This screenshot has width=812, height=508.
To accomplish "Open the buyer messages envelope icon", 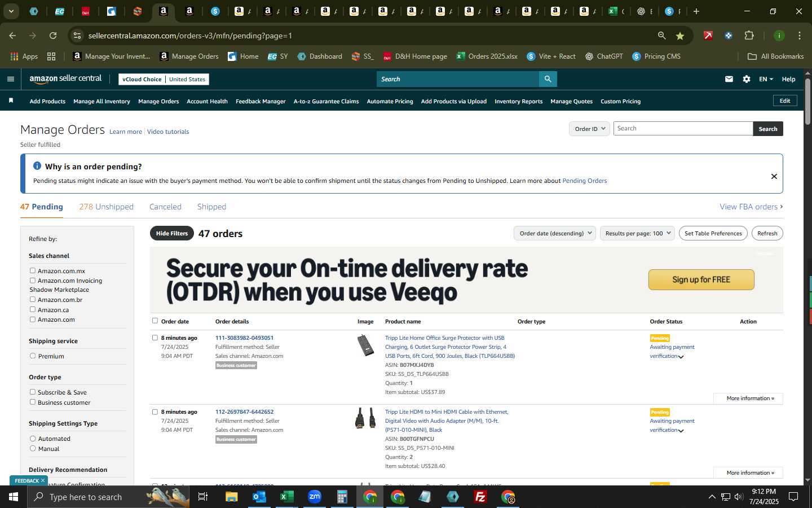I will pyautogui.click(x=729, y=79).
